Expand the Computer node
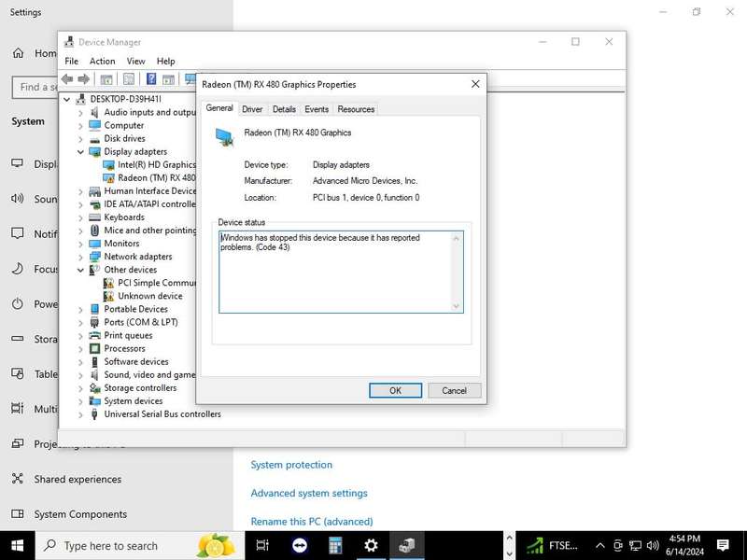Image resolution: width=747 pixels, height=560 pixels. [x=80, y=126]
